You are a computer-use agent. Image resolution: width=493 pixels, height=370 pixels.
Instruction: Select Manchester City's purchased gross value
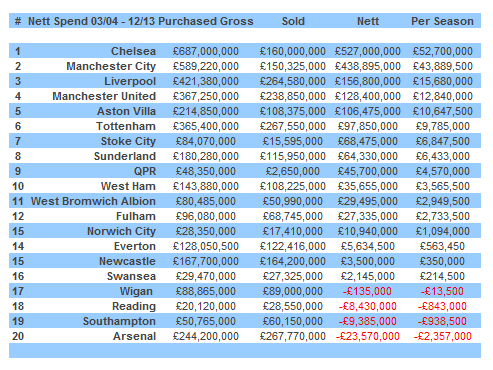pos(206,66)
